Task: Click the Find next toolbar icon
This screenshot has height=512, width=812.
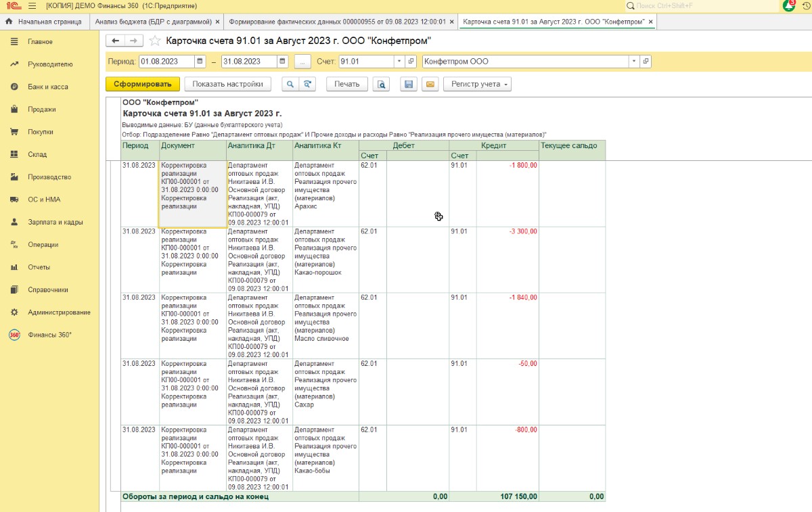Action: [307, 85]
